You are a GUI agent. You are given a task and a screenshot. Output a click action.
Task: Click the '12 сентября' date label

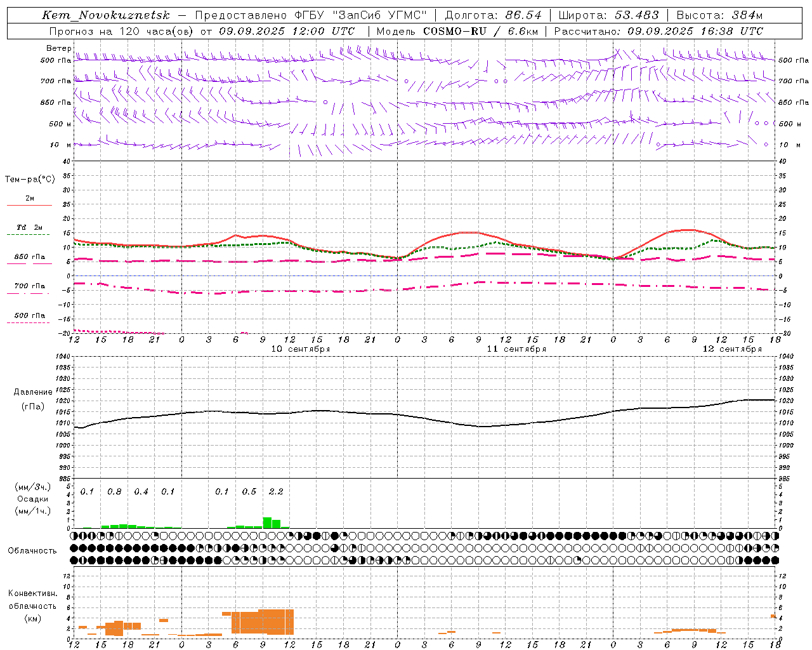732,349
